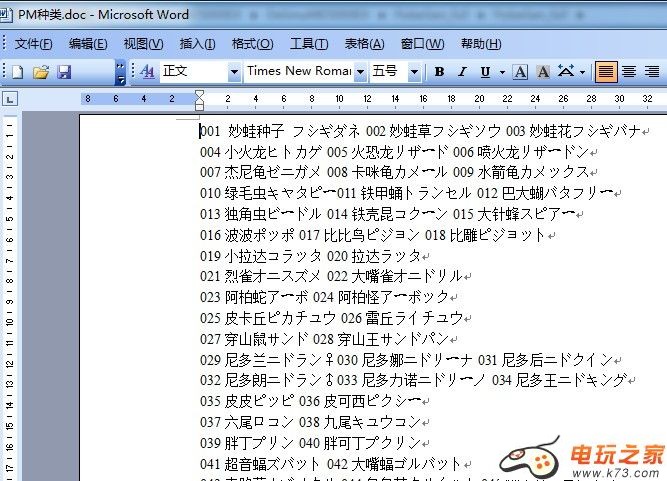Toggle bold formatting
Image resolution: width=667 pixels, height=481 pixels.
(x=439, y=72)
